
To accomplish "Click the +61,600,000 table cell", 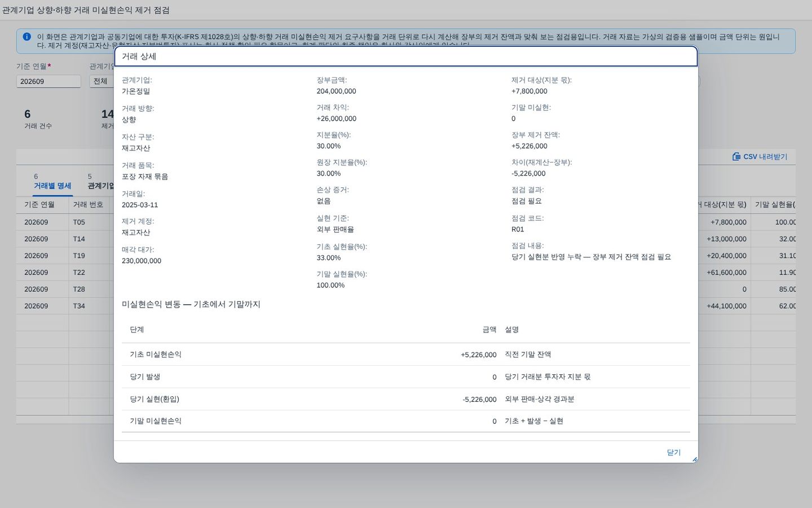I will click(x=726, y=272).
